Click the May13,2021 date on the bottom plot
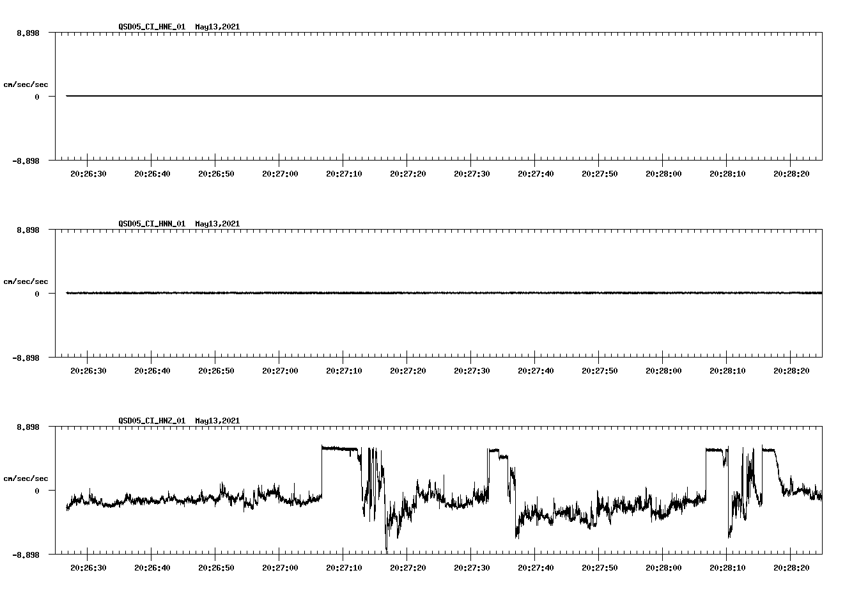 pos(217,422)
